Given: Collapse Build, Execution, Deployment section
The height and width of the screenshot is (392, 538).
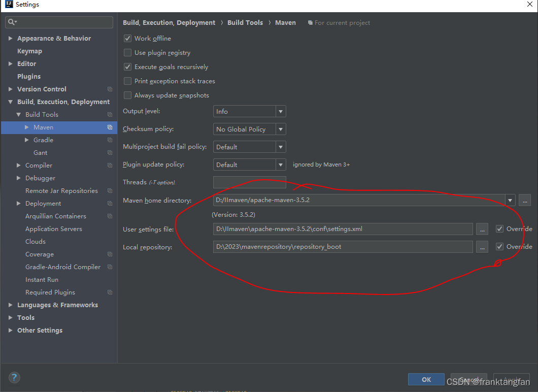Looking at the screenshot, I should [x=10, y=102].
